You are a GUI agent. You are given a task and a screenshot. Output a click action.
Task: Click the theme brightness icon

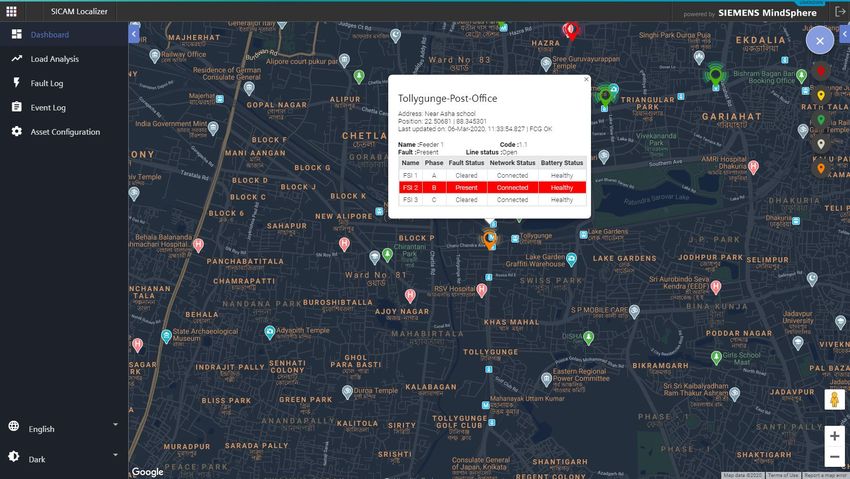(x=14, y=456)
